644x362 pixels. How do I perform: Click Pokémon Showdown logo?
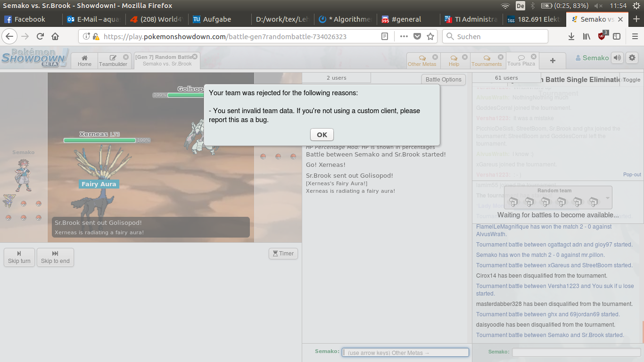click(x=34, y=58)
